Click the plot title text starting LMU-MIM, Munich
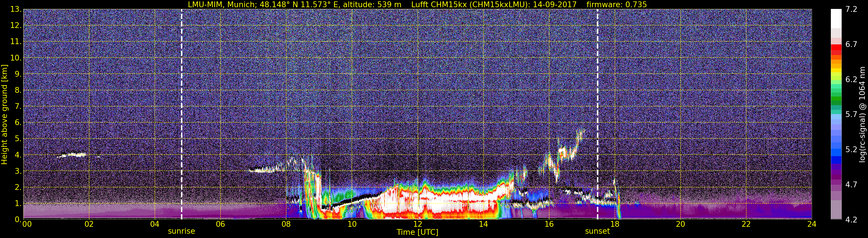The image size is (868, 238). point(417,4)
